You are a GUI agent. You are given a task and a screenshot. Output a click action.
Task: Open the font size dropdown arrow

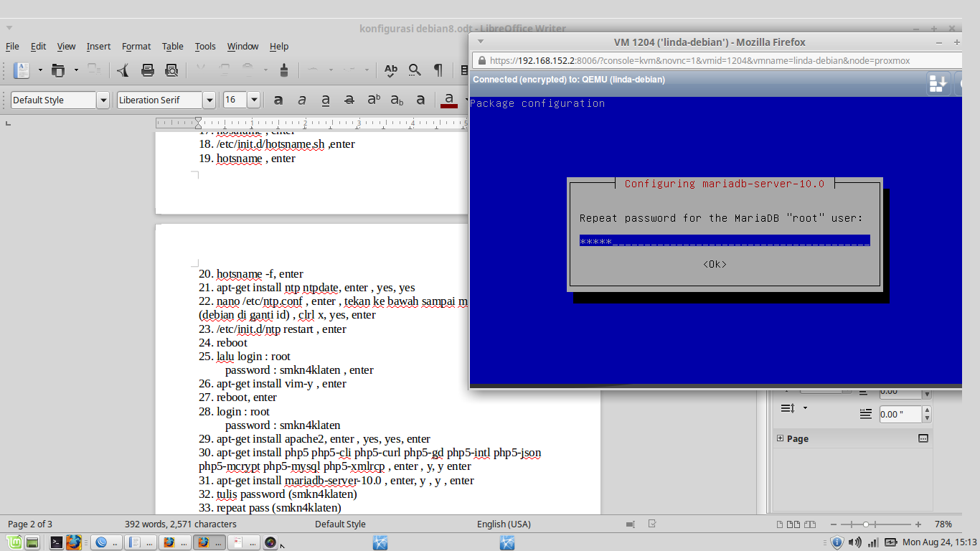(x=253, y=100)
